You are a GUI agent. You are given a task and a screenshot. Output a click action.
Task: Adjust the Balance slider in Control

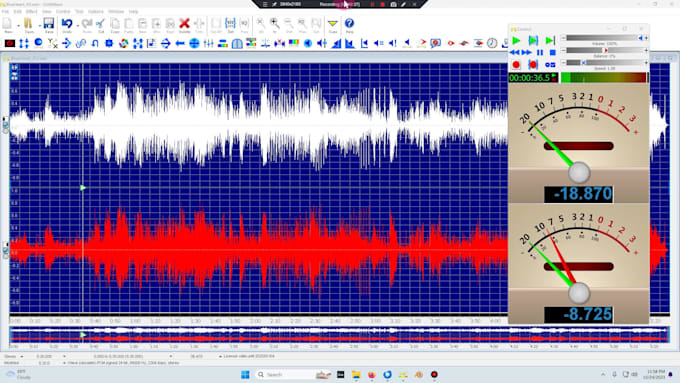[x=605, y=50]
